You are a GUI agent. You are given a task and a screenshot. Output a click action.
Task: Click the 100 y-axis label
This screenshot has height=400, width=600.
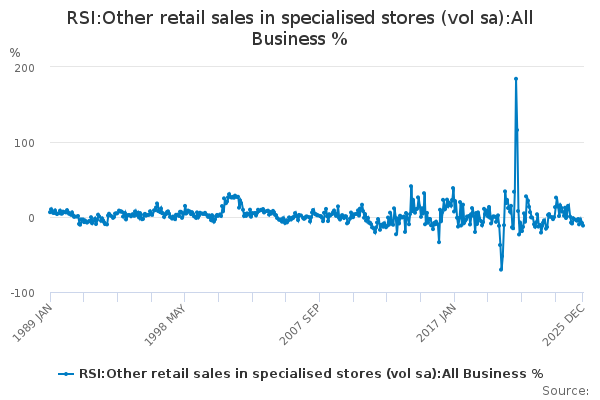[24, 142]
